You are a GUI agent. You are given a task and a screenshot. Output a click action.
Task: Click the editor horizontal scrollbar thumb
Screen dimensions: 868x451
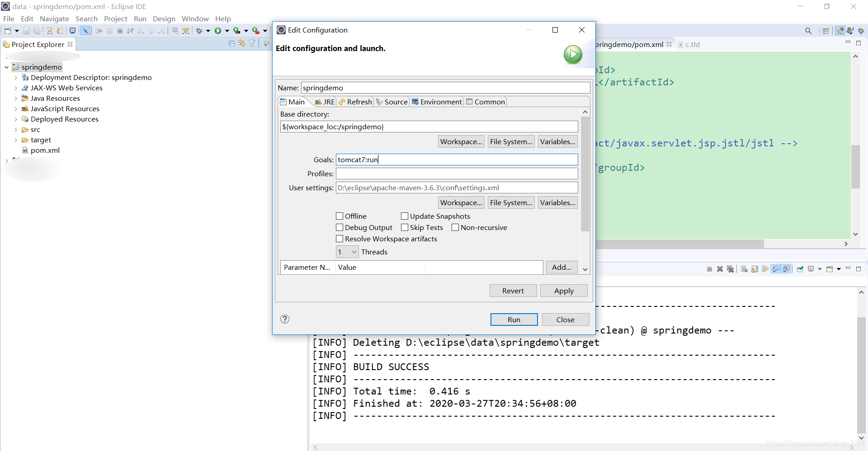(x=679, y=244)
